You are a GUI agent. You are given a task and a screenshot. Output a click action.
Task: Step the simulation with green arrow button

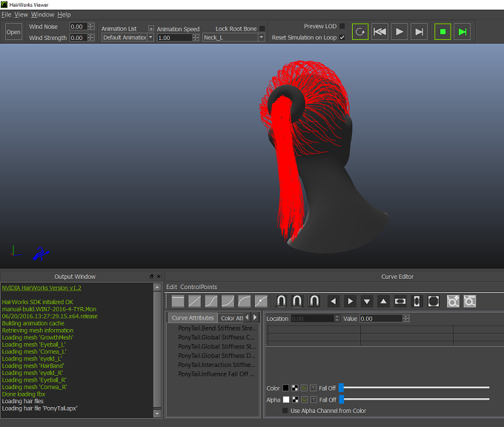pyautogui.click(x=462, y=32)
